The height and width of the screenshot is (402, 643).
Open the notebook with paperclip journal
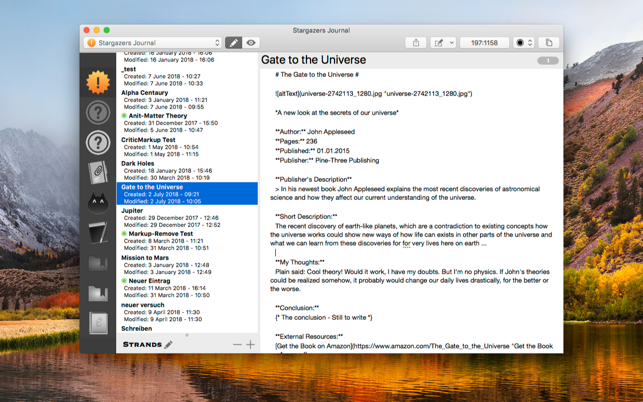(x=98, y=172)
